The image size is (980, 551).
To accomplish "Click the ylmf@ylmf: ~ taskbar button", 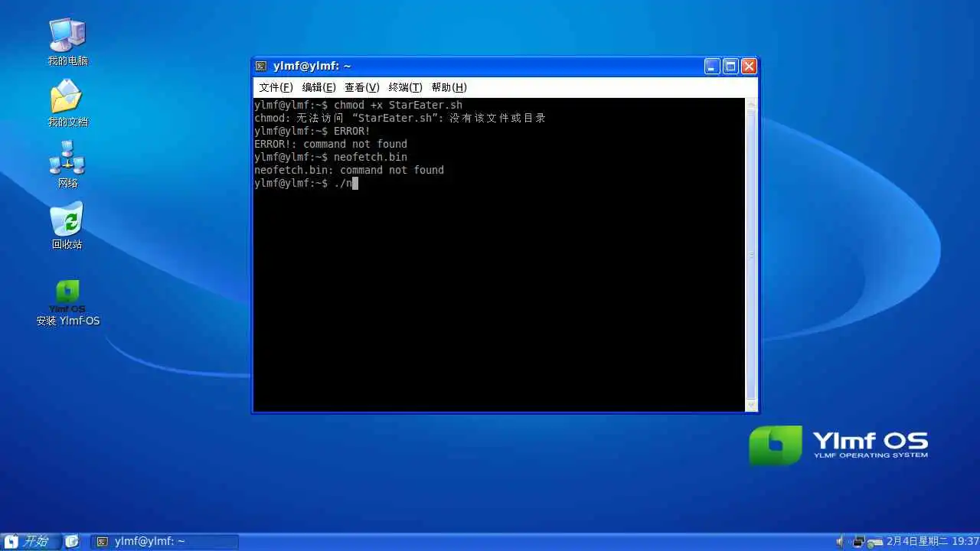I will pyautogui.click(x=165, y=541).
